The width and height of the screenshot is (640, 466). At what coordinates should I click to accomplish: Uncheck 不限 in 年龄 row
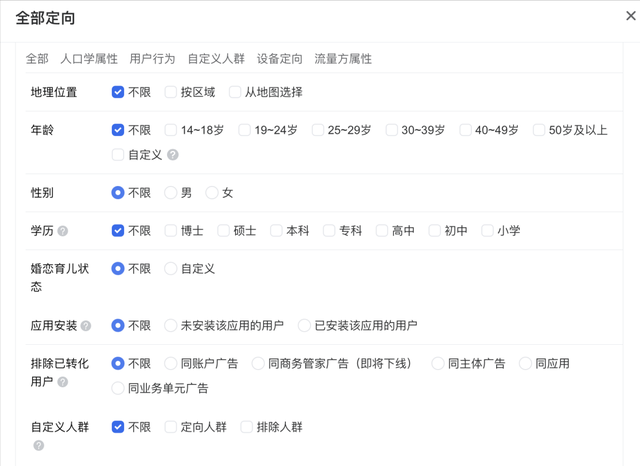point(118,130)
